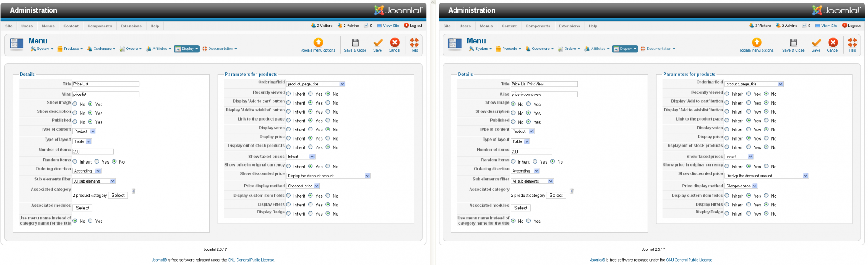Click the 2 Visitors indicator on Price List page
The image size is (868, 265).
click(x=322, y=26)
